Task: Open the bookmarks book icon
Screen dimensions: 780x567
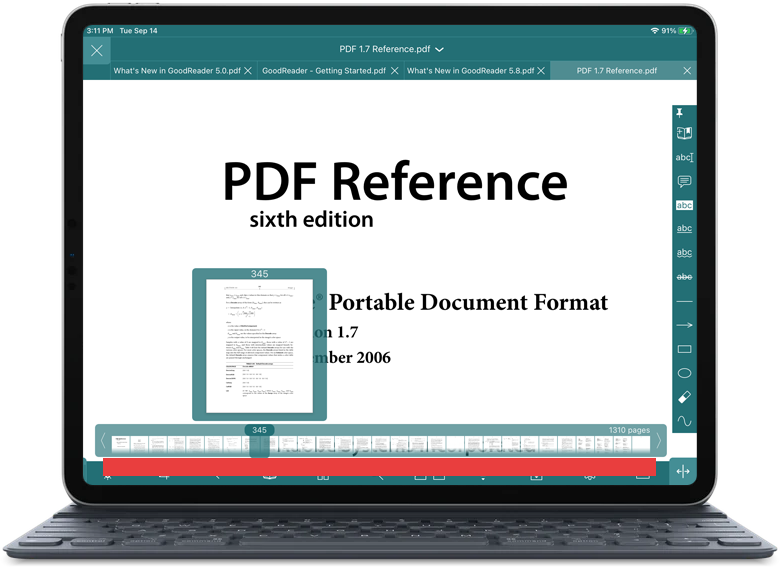Action: (x=684, y=133)
